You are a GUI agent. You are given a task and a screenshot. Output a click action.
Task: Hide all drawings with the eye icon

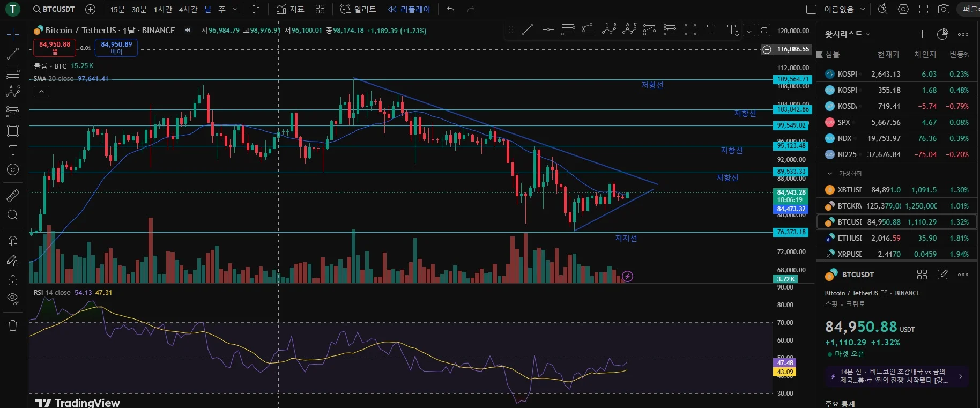(x=13, y=299)
